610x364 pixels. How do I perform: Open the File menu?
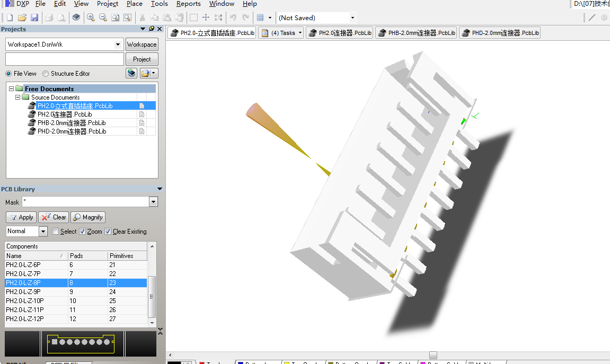coord(40,4)
